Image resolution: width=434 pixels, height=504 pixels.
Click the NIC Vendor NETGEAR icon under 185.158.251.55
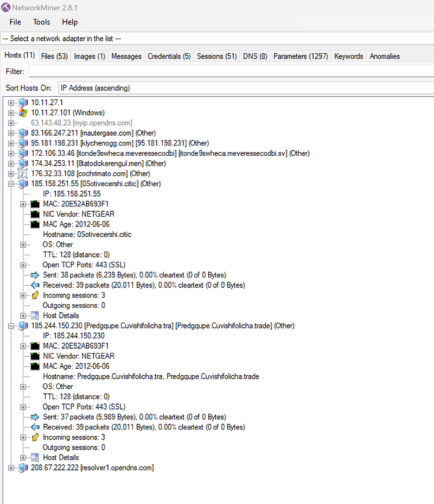tap(35, 214)
